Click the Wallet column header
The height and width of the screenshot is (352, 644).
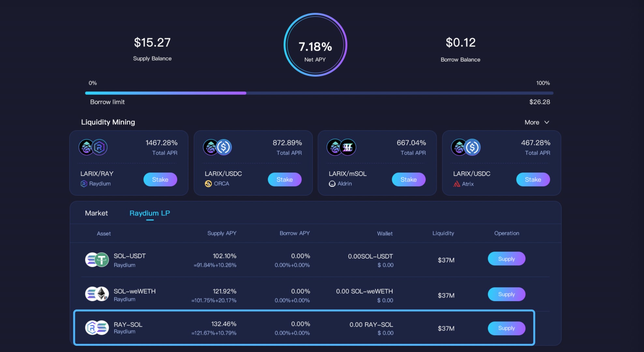click(385, 234)
